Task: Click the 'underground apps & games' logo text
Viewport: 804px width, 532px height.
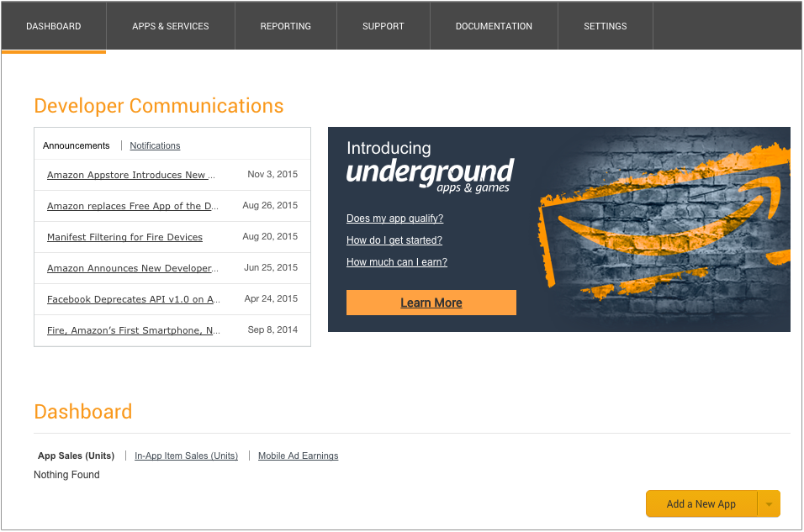Action: pos(430,176)
